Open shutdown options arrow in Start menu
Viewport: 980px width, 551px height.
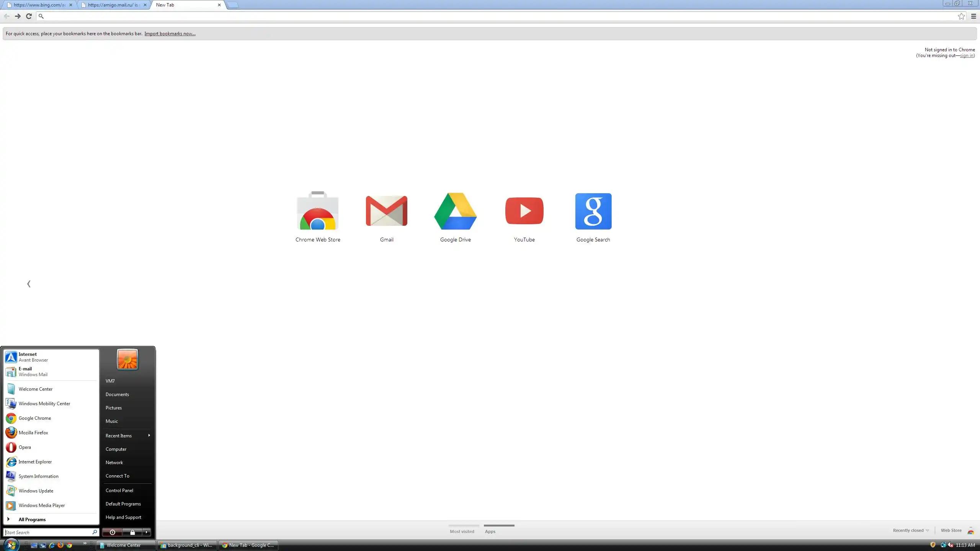pos(147,532)
